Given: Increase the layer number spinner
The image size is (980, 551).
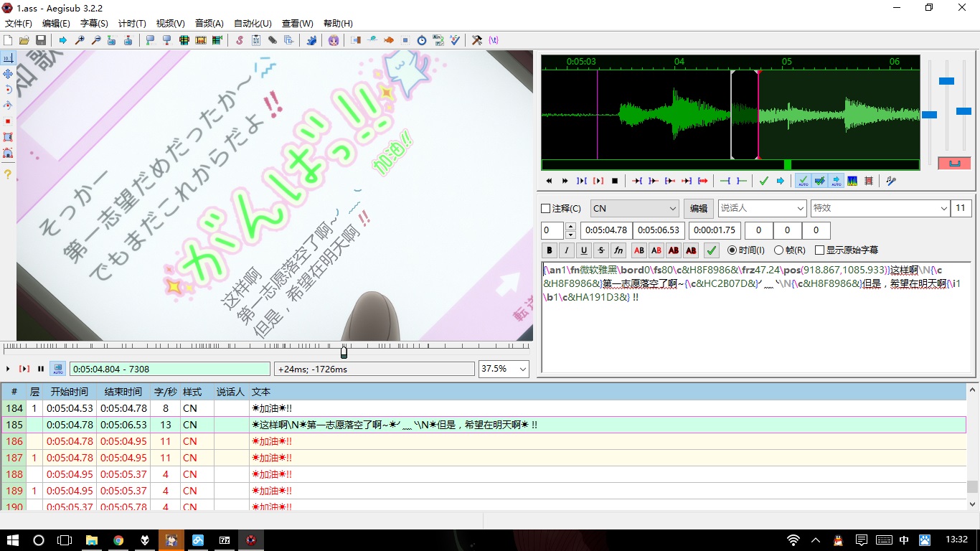Looking at the screenshot, I should click(x=571, y=227).
